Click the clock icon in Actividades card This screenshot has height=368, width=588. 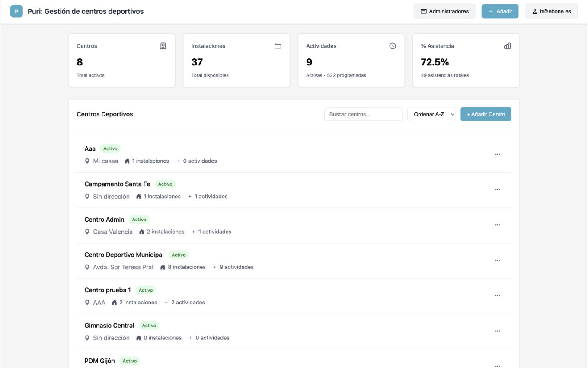click(x=393, y=46)
